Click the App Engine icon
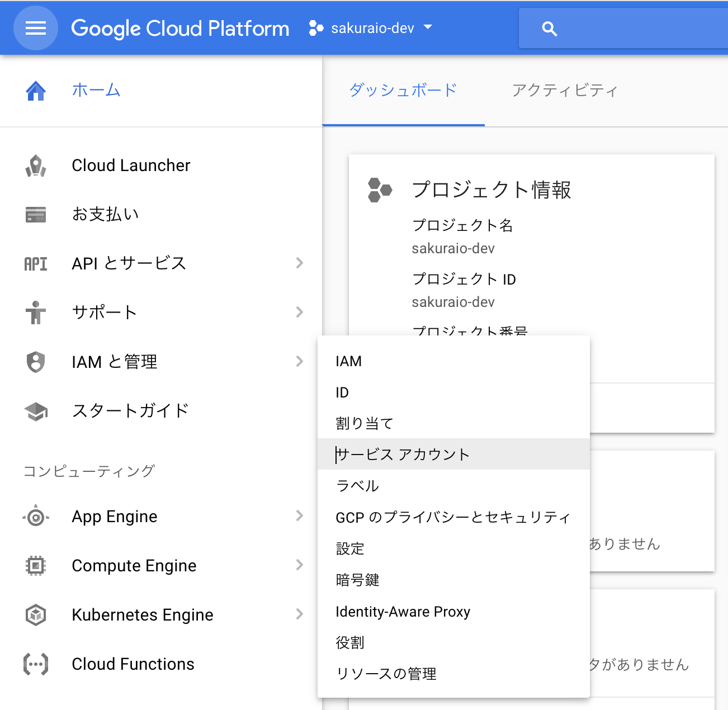This screenshot has width=728, height=710. tap(36, 517)
